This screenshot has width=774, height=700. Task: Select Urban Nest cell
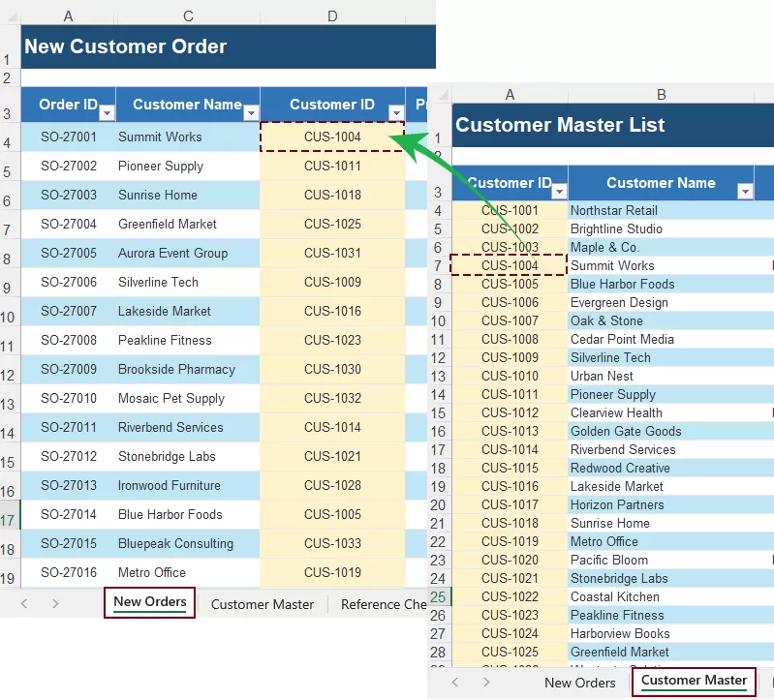point(661,376)
